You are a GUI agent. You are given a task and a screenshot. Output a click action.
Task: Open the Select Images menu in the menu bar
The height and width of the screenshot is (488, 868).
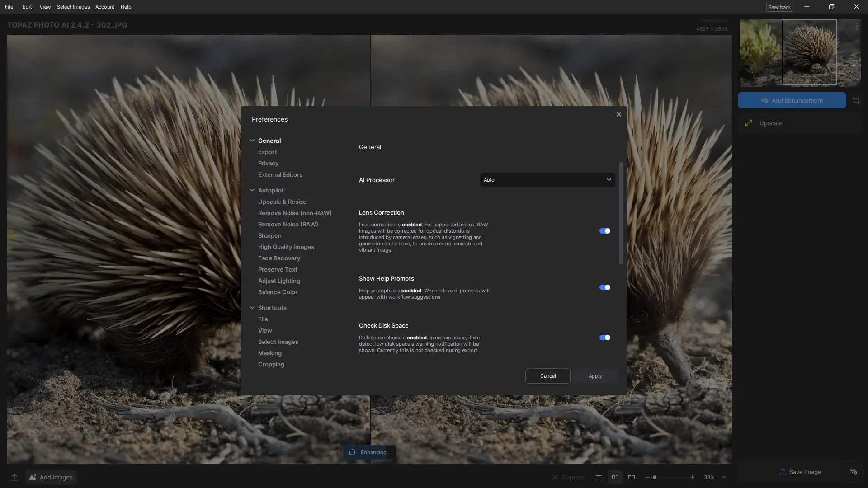73,7
